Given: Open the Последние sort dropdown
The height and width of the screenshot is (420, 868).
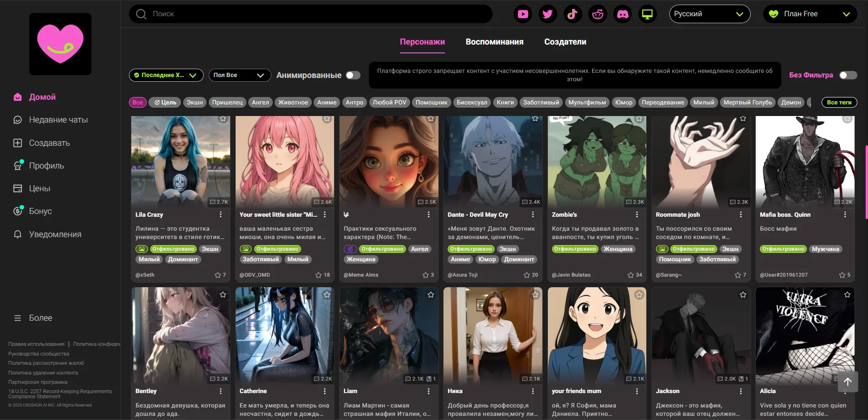Looking at the screenshot, I should pyautogui.click(x=166, y=75).
